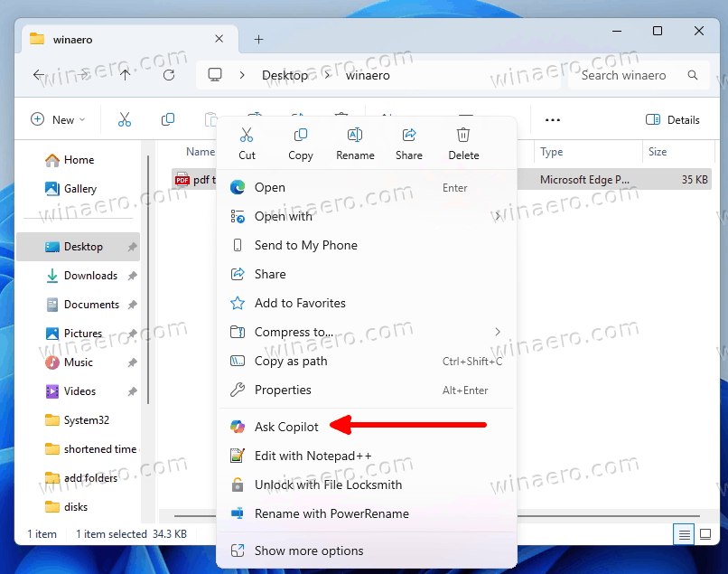Open Properties from context menu
The width and height of the screenshot is (728, 574).
click(367, 390)
